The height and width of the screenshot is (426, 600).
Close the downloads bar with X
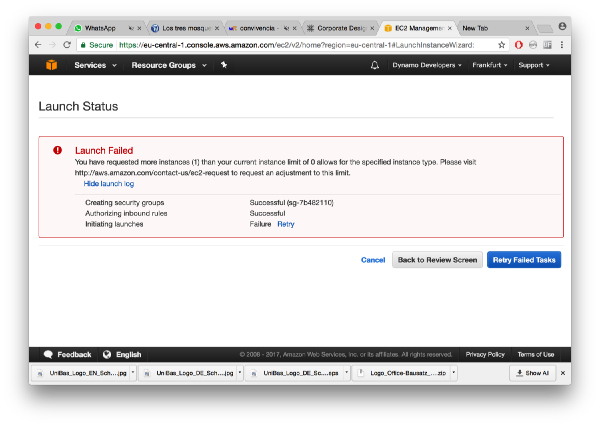(x=562, y=373)
